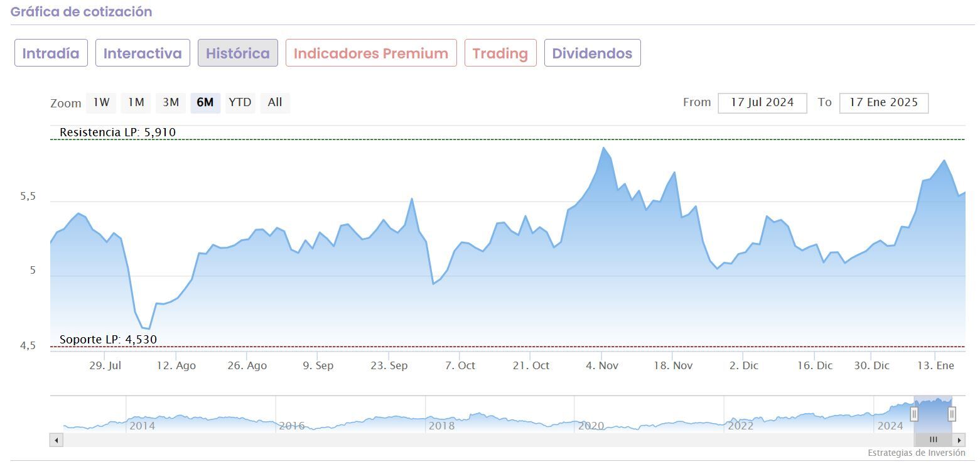Show All historical data range
Image resolution: width=980 pixels, height=469 pixels.
click(x=275, y=102)
